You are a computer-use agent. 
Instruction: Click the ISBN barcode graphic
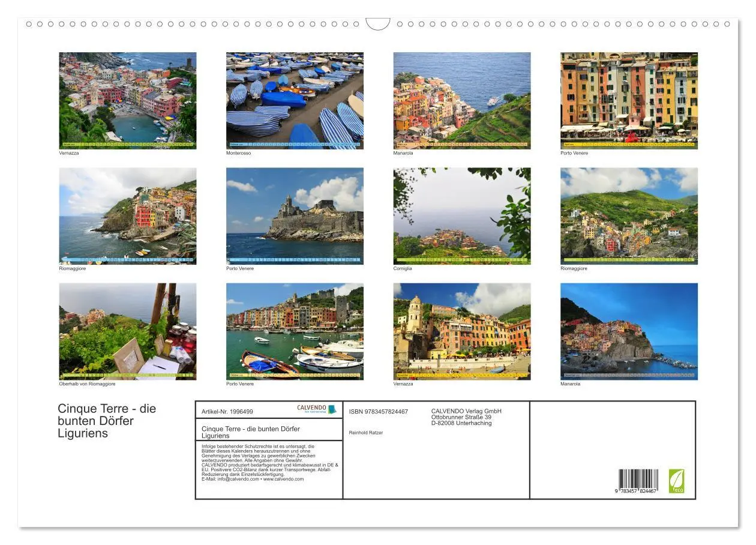(638, 479)
